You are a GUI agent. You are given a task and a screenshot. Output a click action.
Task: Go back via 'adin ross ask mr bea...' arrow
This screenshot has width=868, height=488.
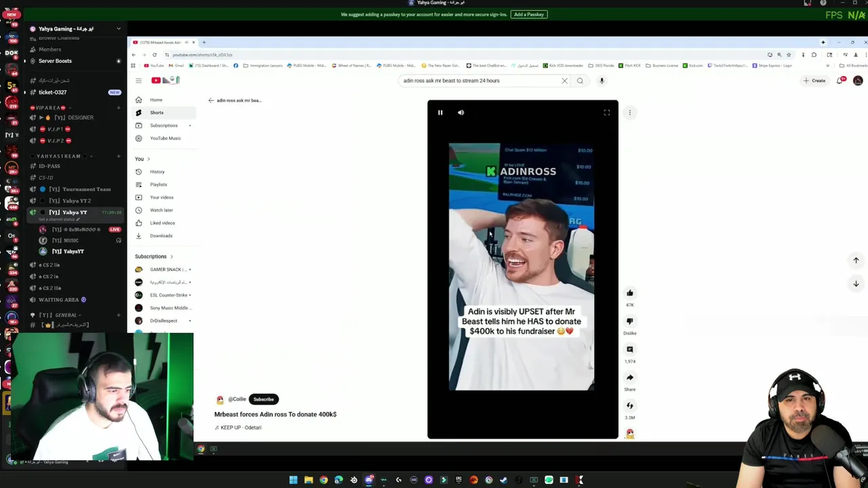pos(211,100)
